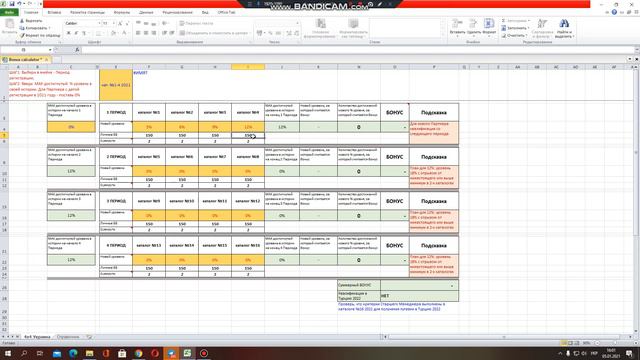640x360 pixels.
Task: Increase decimal places button
Action: click(289, 33)
